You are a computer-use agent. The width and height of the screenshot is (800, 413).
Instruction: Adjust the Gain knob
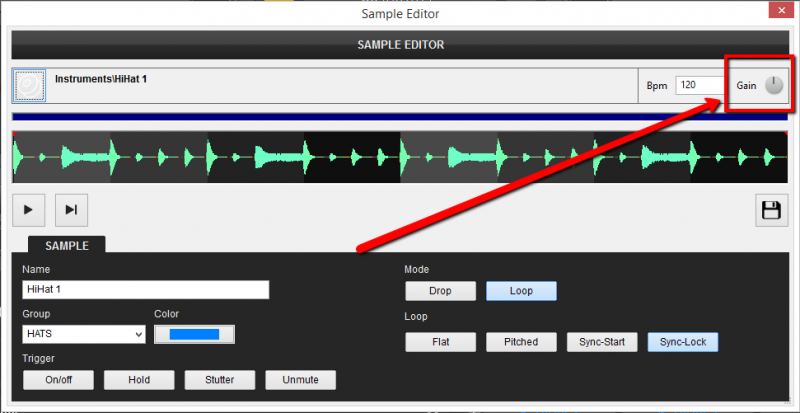click(773, 85)
